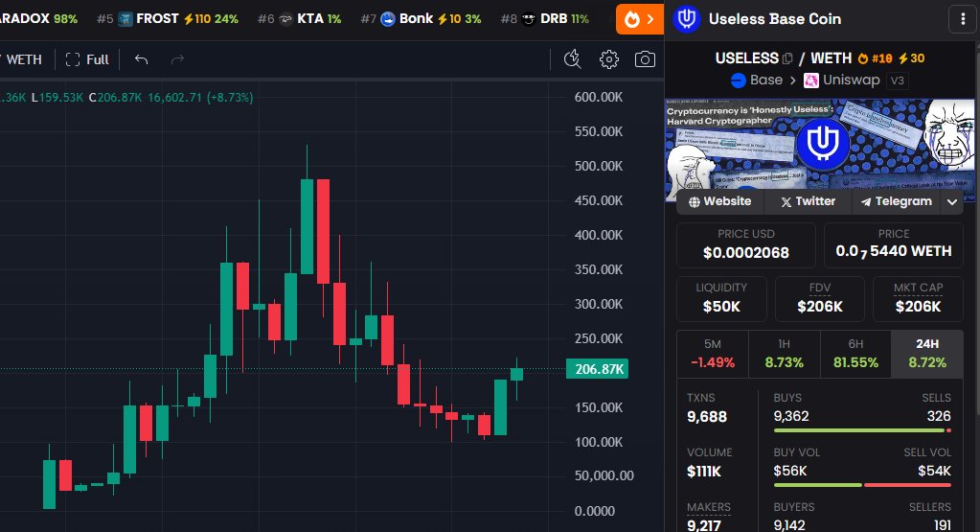Click trending token #7 Bonk
980x532 pixels.
[x=421, y=19]
